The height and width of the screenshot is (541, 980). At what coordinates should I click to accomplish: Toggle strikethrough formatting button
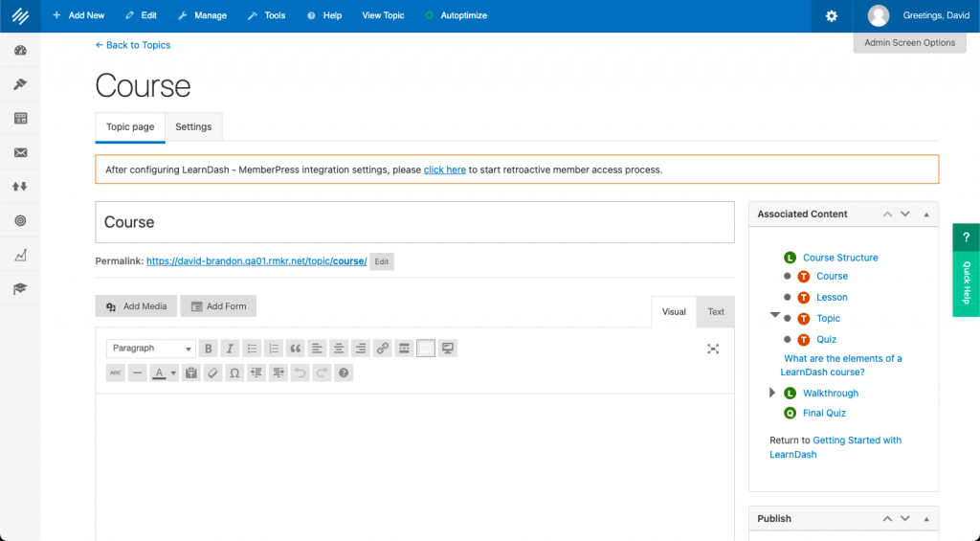coord(116,373)
